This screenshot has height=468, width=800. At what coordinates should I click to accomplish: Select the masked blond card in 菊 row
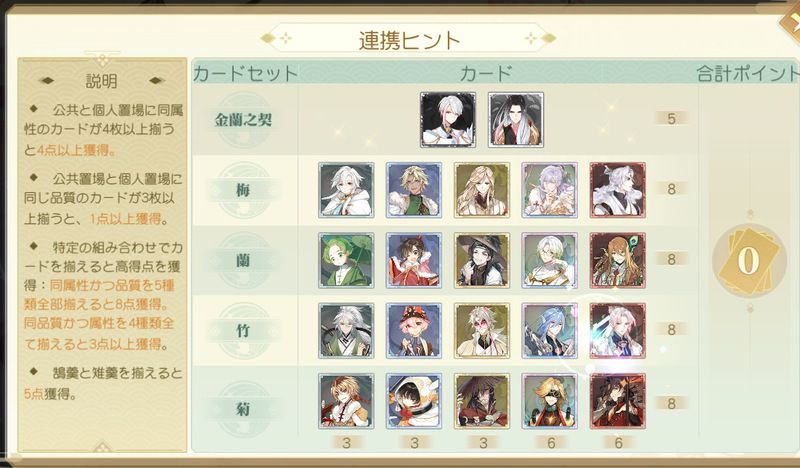tap(549, 401)
